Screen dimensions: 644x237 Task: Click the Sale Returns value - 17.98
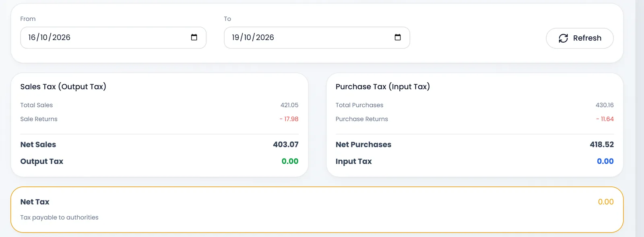(289, 119)
